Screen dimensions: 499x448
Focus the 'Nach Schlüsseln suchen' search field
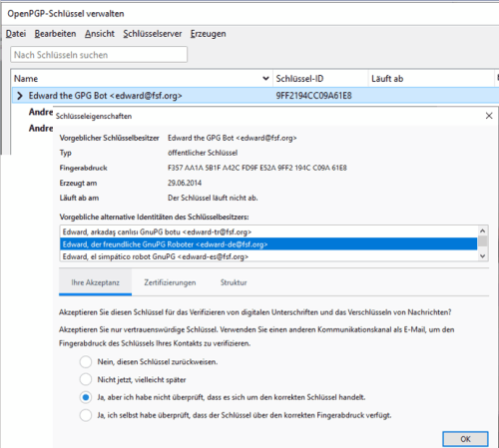click(x=99, y=55)
